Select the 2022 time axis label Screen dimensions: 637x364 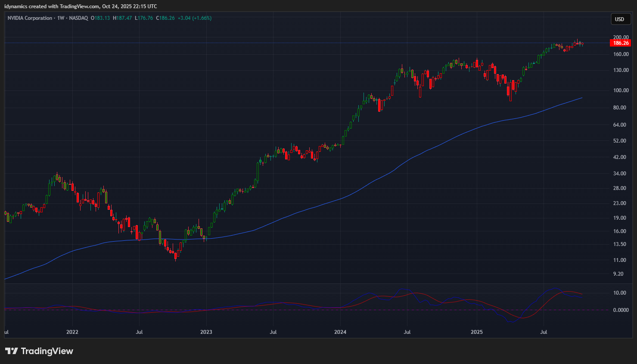click(72, 332)
